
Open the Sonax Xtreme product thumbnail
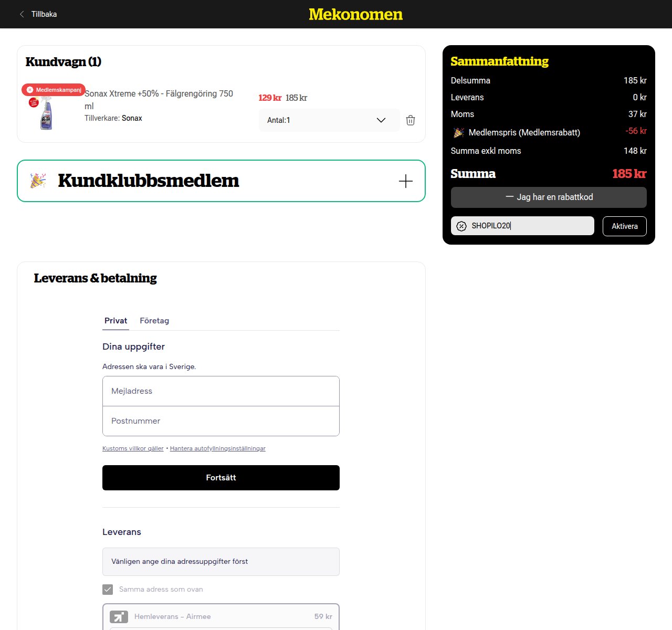click(x=46, y=113)
